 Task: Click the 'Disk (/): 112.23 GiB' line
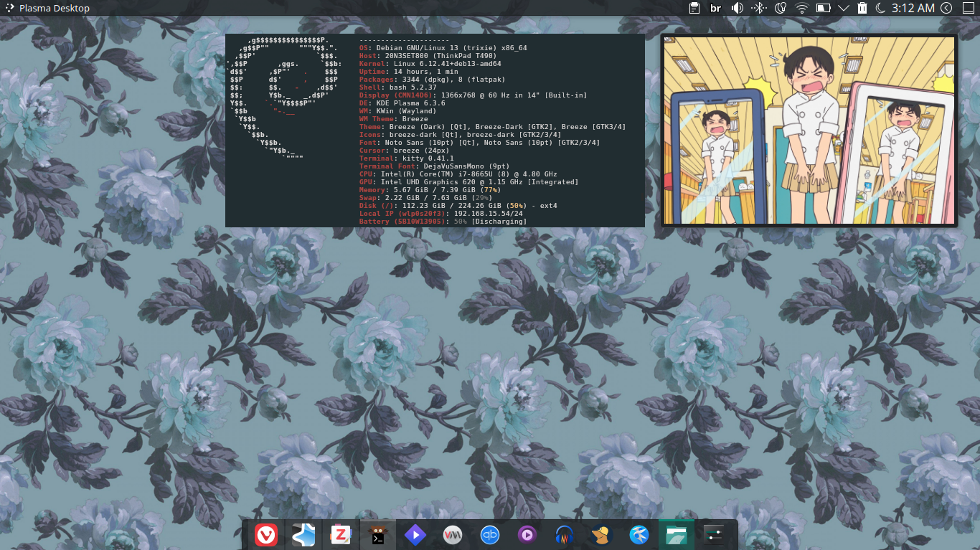(x=458, y=206)
